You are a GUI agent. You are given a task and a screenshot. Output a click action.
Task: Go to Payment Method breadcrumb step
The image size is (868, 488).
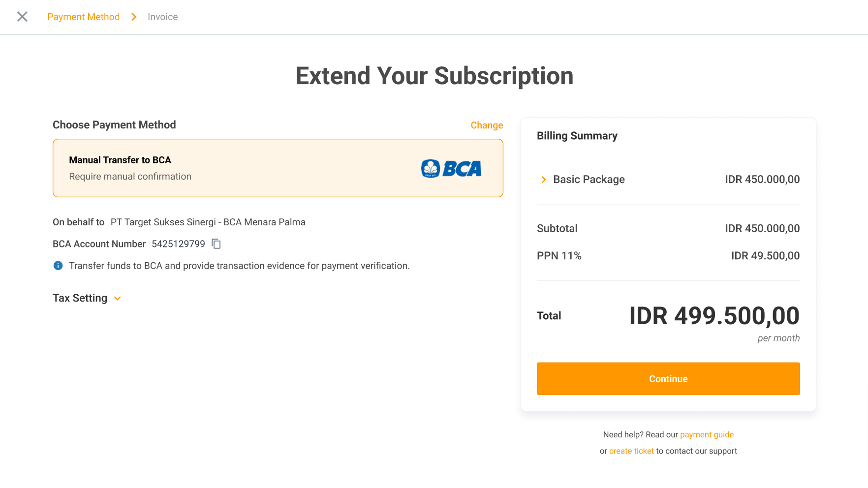point(84,17)
